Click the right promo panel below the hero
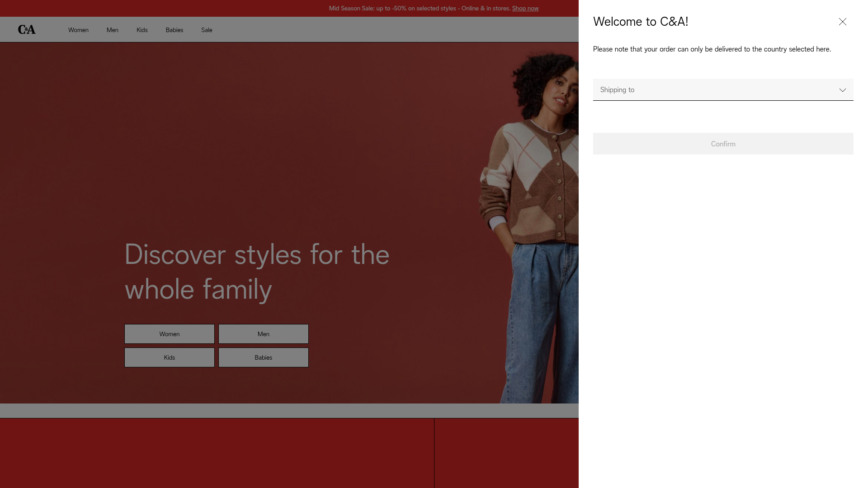 tap(505, 453)
